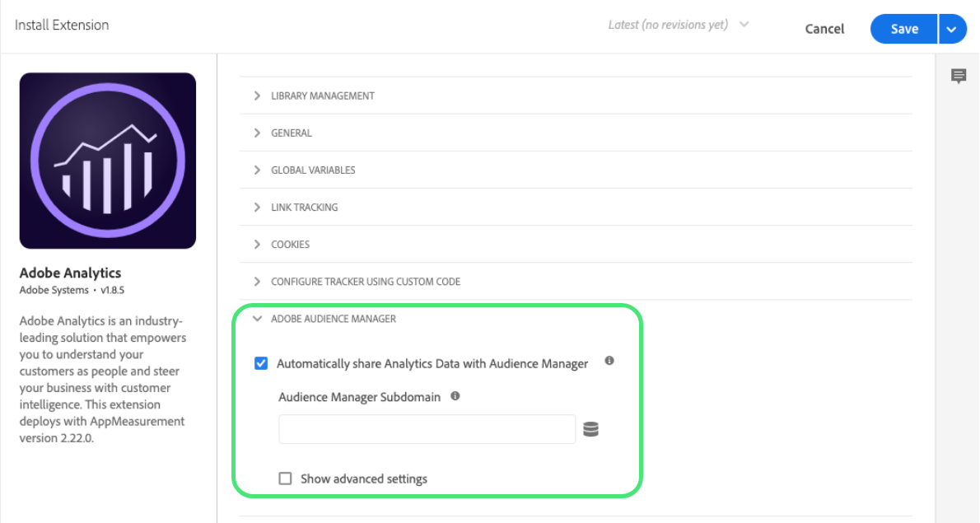The image size is (980, 523).
Task: Expand the Library Management section
Action: tap(576, 96)
